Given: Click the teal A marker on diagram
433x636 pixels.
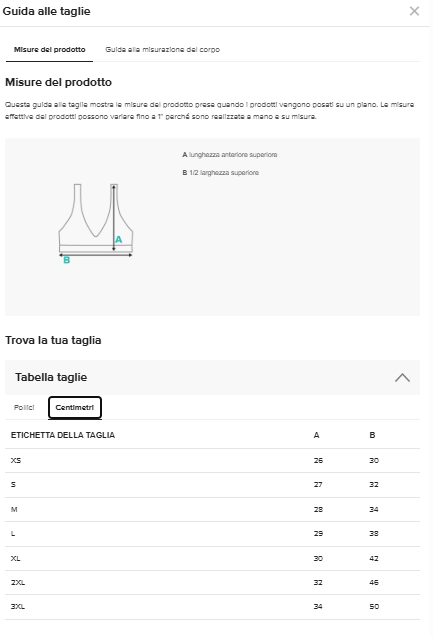Looking at the screenshot, I should (118, 239).
